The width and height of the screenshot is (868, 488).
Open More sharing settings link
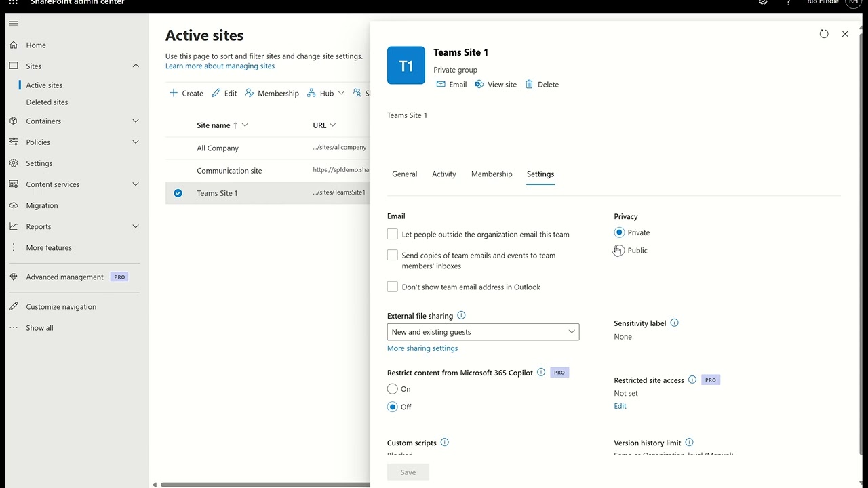point(422,348)
